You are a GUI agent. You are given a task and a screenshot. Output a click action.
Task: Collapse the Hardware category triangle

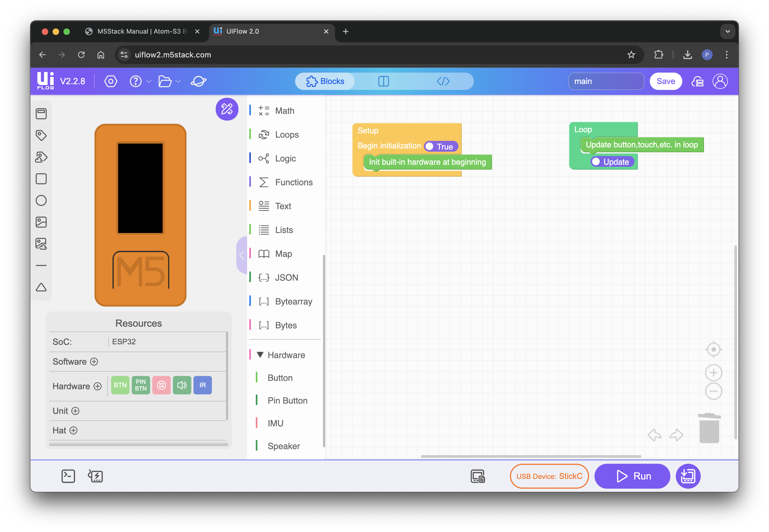point(260,355)
